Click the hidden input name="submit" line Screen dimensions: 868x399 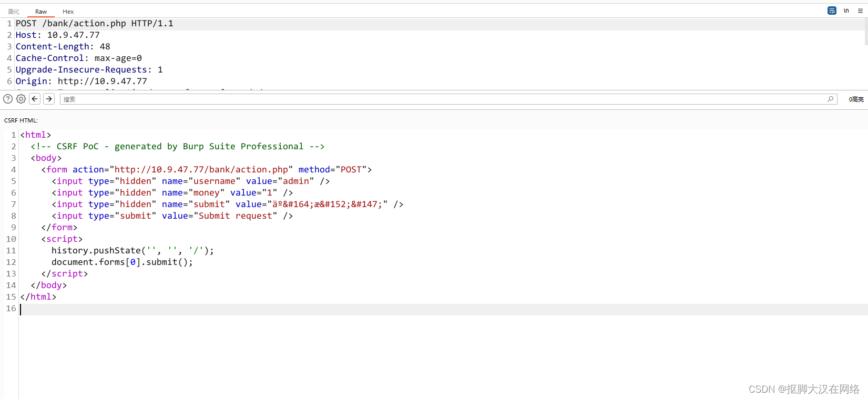point(228,204)
